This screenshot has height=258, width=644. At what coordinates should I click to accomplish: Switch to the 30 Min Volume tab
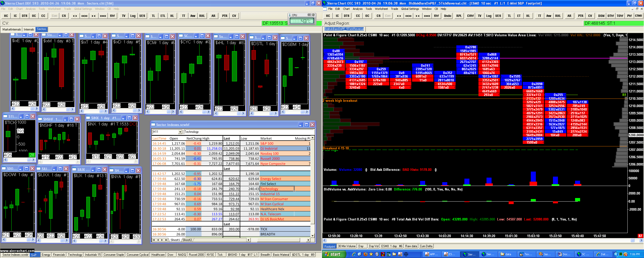(347, 246)
